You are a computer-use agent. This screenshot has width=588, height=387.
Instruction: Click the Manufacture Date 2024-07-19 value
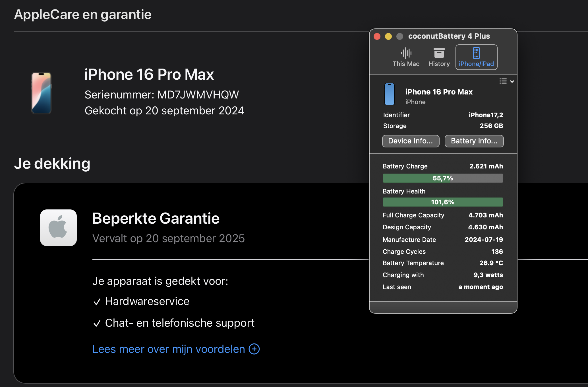coord(484,240)
